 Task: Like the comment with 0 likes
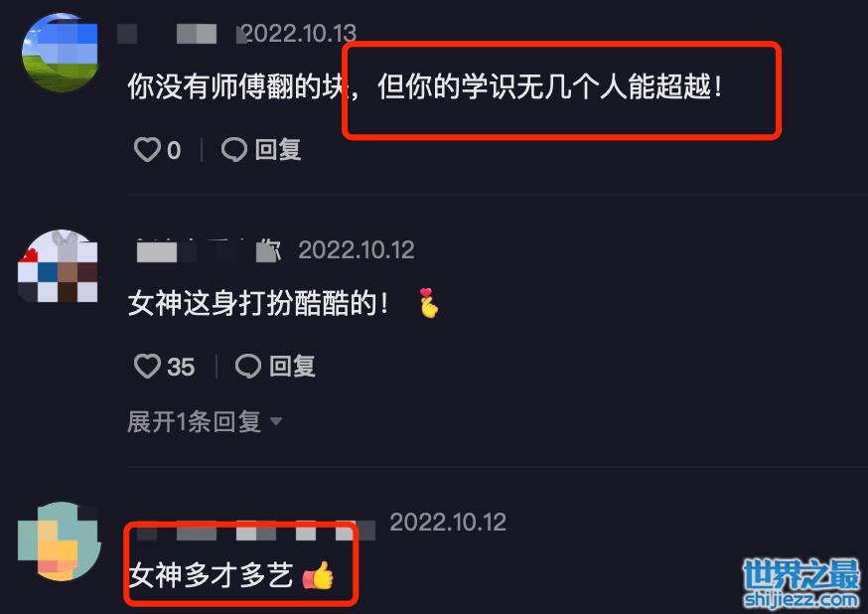147,149
